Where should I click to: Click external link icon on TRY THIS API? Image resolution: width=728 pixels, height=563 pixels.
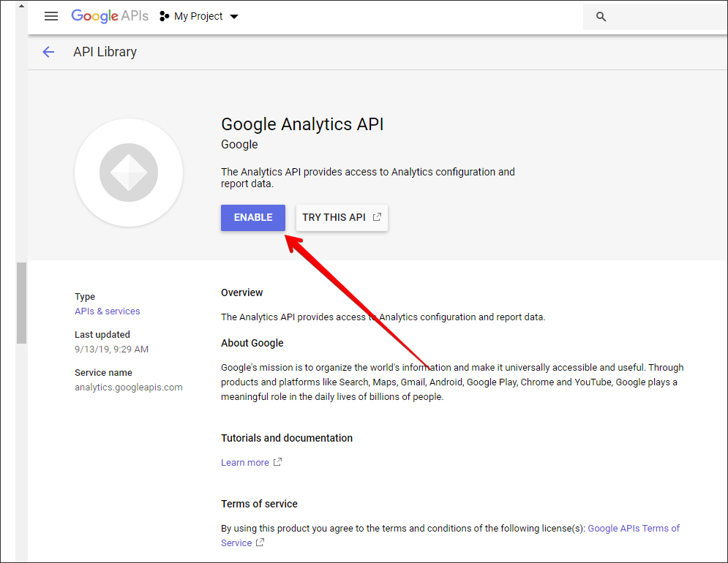pyautogui.click(x=377, y=216)
